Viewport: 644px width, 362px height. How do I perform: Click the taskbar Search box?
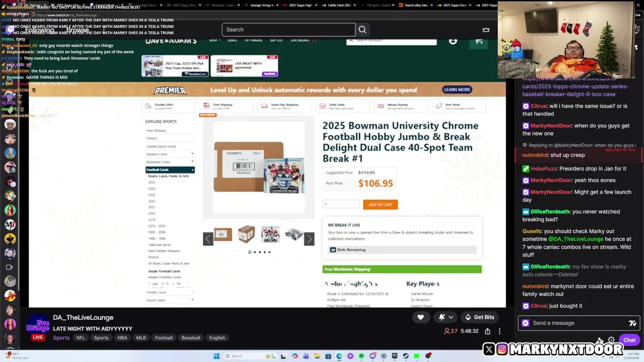coord(250,356)
